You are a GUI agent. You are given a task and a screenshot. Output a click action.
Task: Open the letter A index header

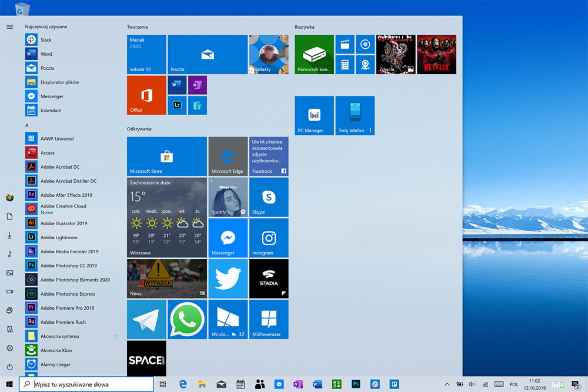26,125
